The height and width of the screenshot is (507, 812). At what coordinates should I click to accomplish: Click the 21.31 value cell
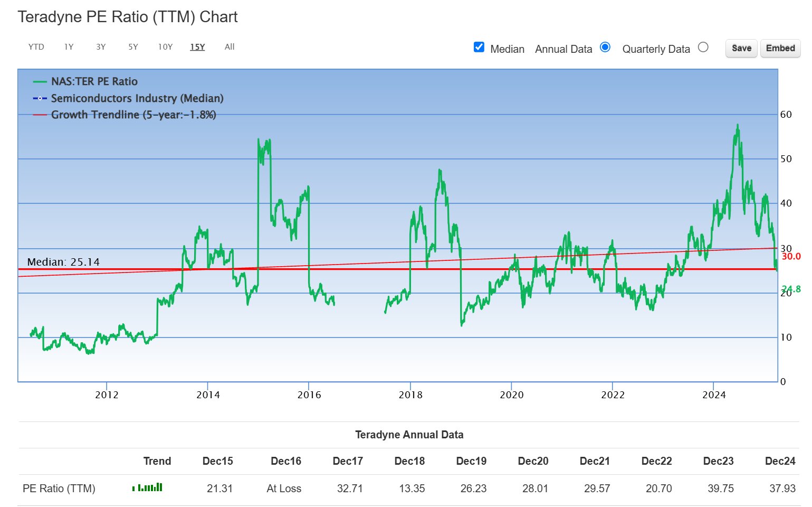[x=219, y=489]
